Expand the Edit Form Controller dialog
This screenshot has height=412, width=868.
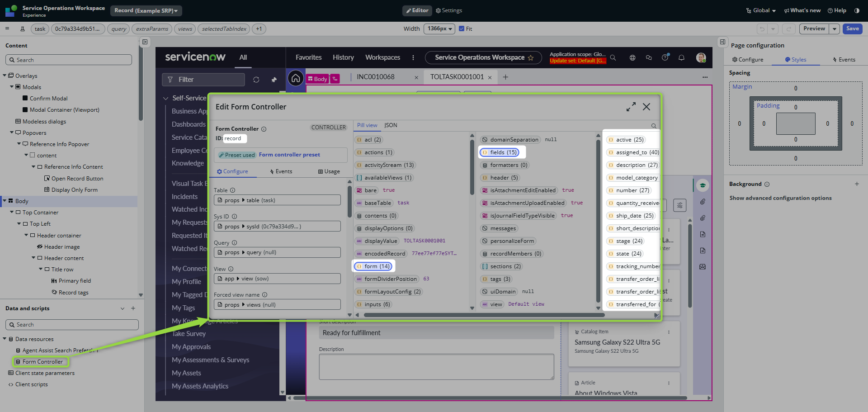(x=631, y=107)
